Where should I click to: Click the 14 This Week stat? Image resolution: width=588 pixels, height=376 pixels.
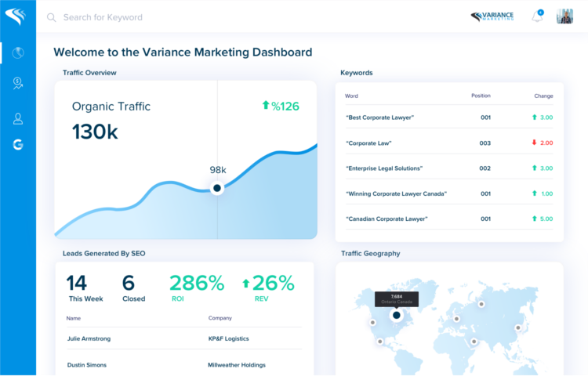[85, 288]
